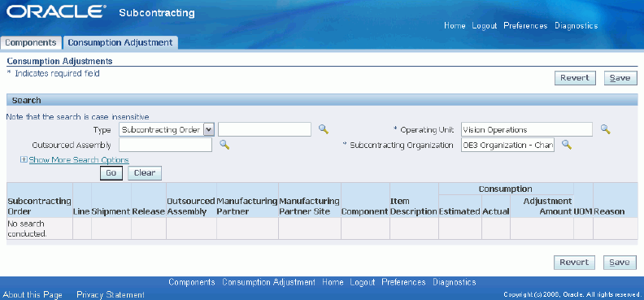This screenshot has height=300, width=644.
Task: Focus the text field next to Type dropdown
Action: click(264, 130)
